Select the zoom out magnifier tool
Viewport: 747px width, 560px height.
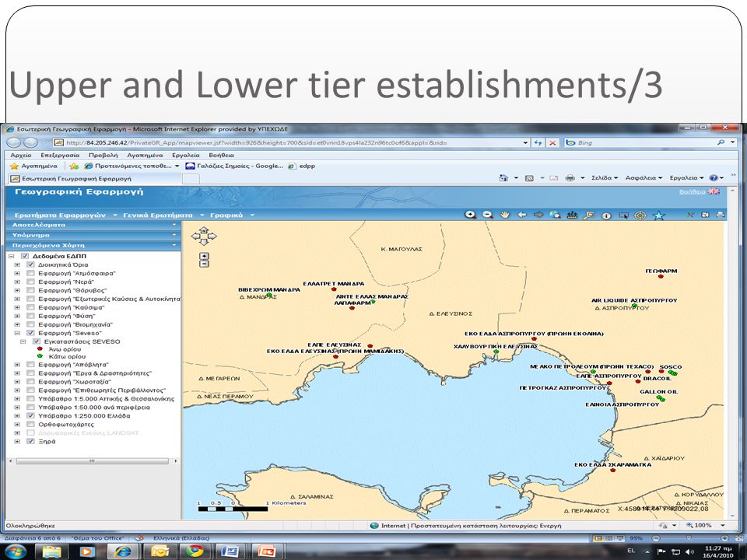pos(487,215)
